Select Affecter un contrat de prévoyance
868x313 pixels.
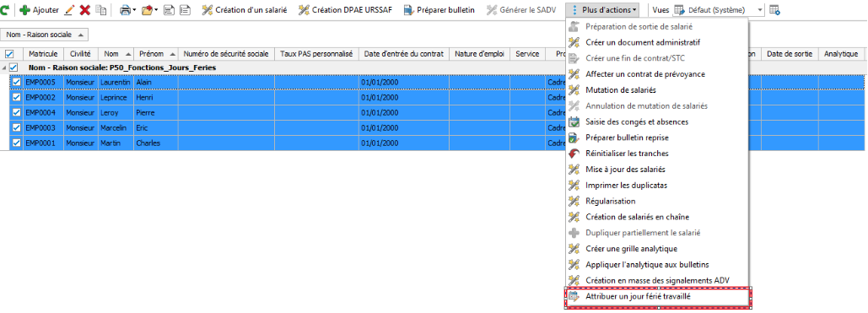point(656,73)
